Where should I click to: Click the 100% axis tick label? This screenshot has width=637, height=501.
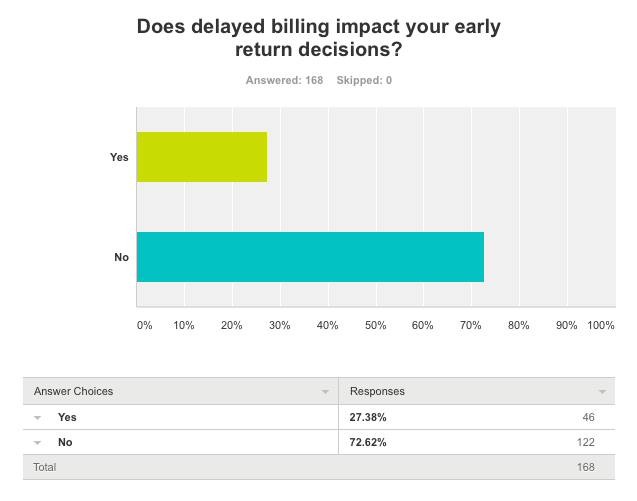coord(601,326)
